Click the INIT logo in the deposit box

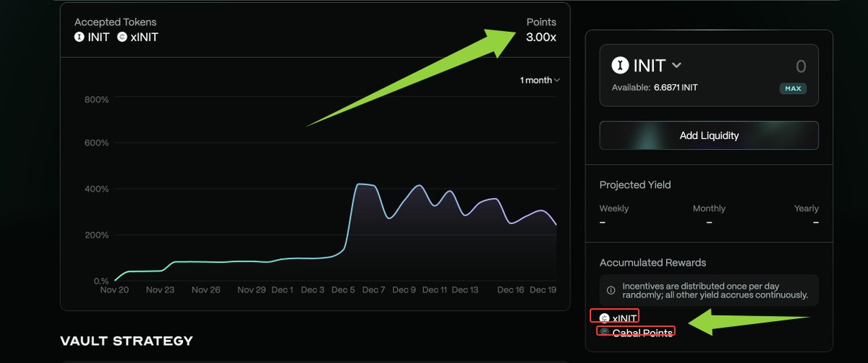tap(620, 66)
